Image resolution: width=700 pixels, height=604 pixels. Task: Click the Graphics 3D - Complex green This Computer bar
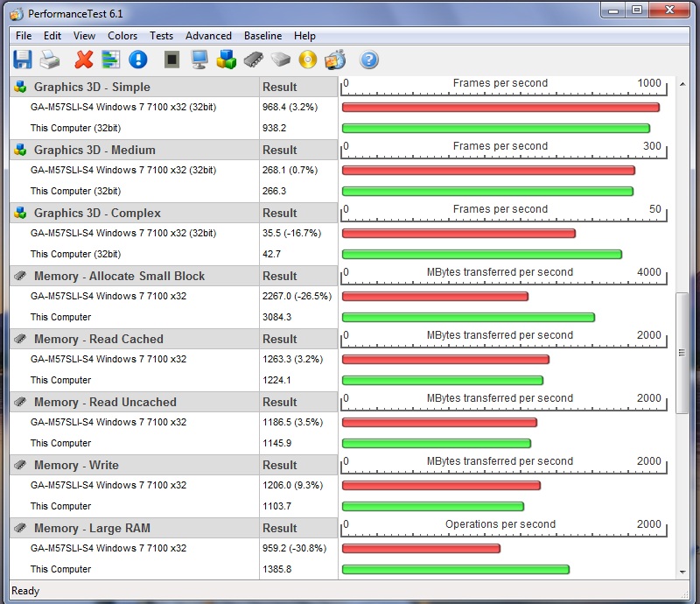482,254
